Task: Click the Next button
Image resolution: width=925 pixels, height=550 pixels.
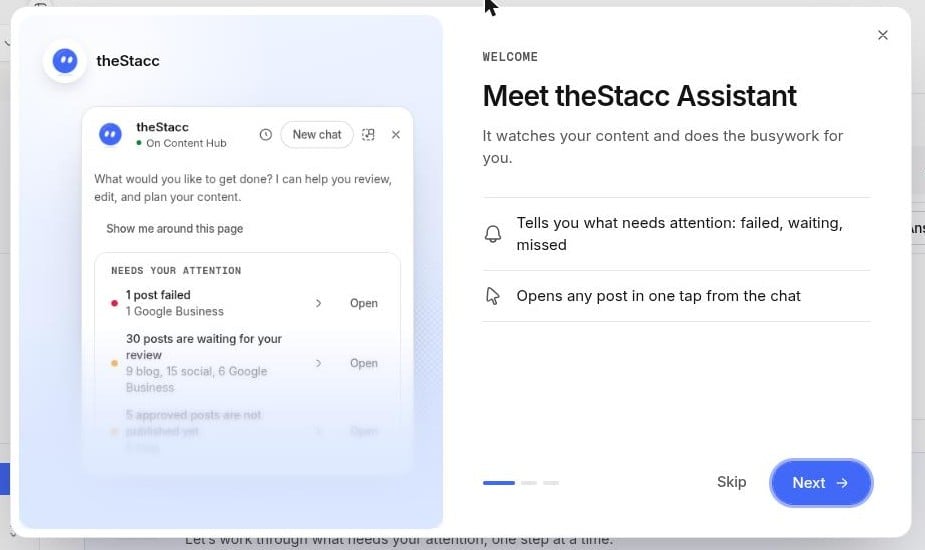Action: pyautogui.click(x=821, y=483)
